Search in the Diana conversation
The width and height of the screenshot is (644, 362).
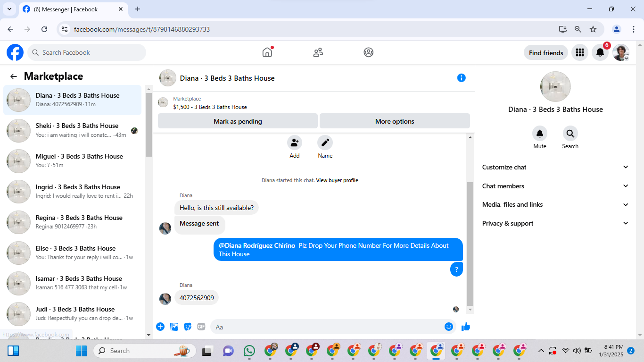pyautogui.click(x=570, y=134)
